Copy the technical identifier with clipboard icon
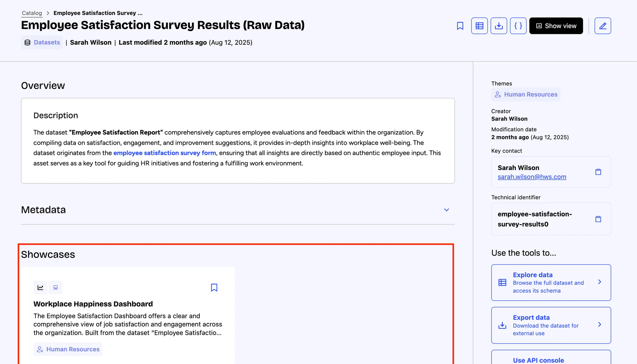Screen dimensions: 637x364 [598, 219]
